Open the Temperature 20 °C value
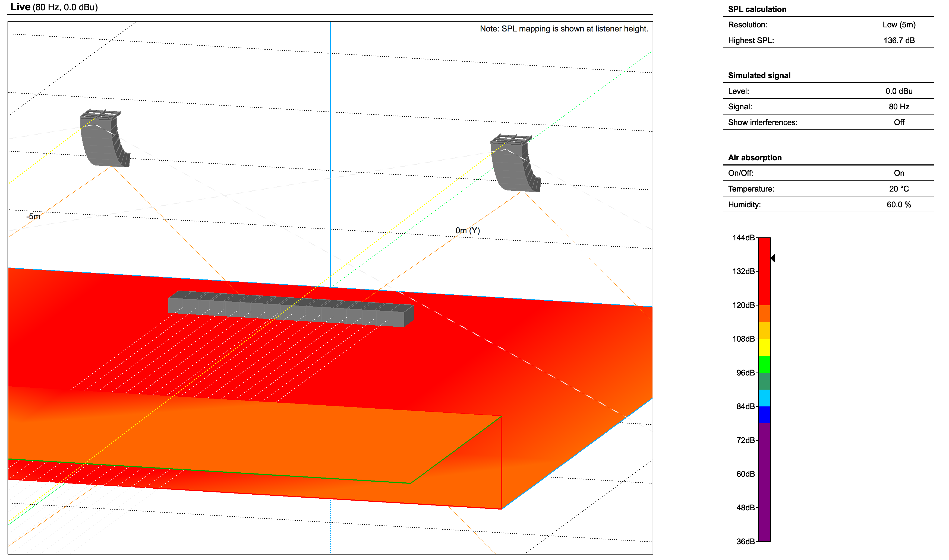Image resolution: width=949 pixels, height=560 pixels. (899, 189)
